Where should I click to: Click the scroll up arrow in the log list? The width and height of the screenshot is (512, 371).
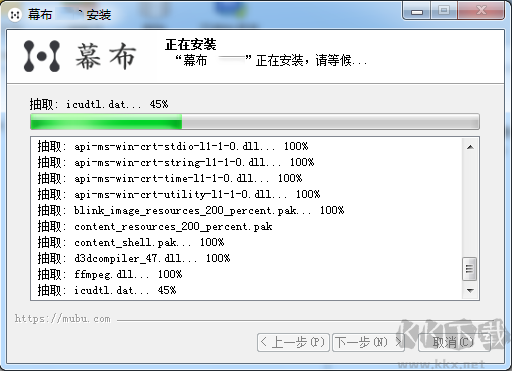coord(470,147)
